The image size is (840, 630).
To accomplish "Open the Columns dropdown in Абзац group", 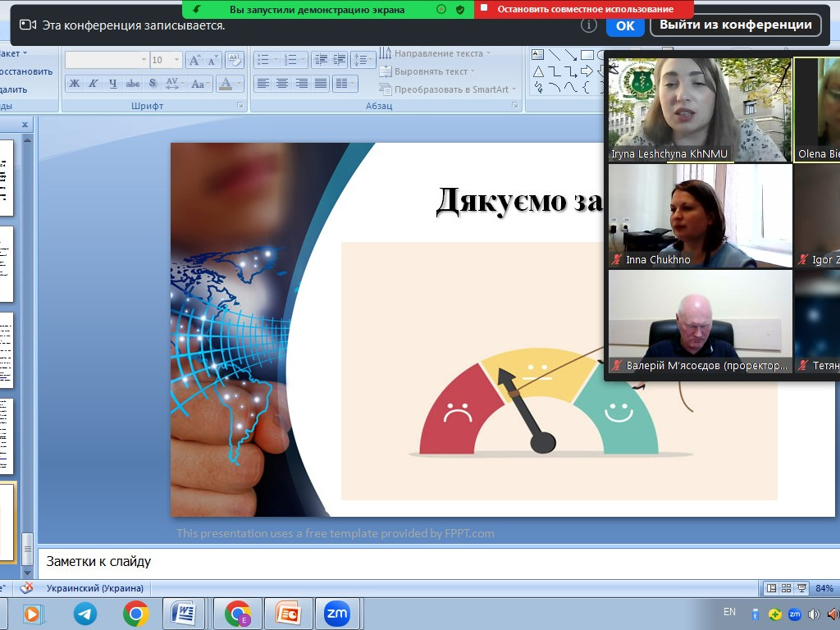I will pos(345,84).
